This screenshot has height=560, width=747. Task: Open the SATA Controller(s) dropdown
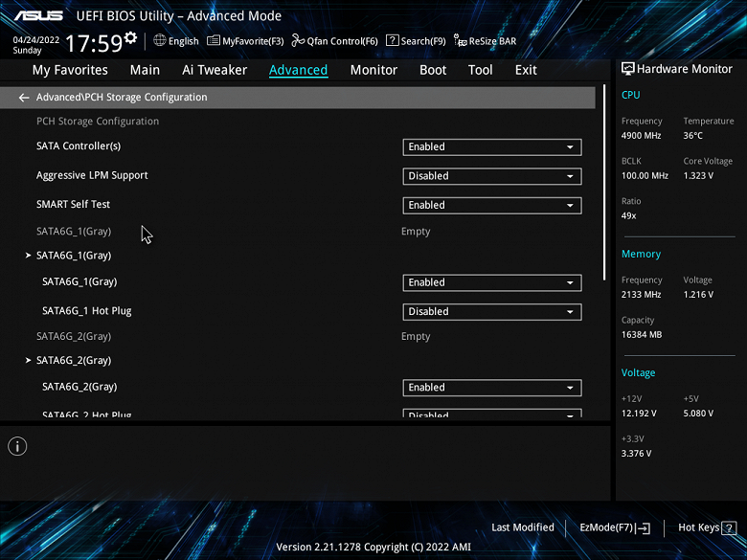click(492, 147)
